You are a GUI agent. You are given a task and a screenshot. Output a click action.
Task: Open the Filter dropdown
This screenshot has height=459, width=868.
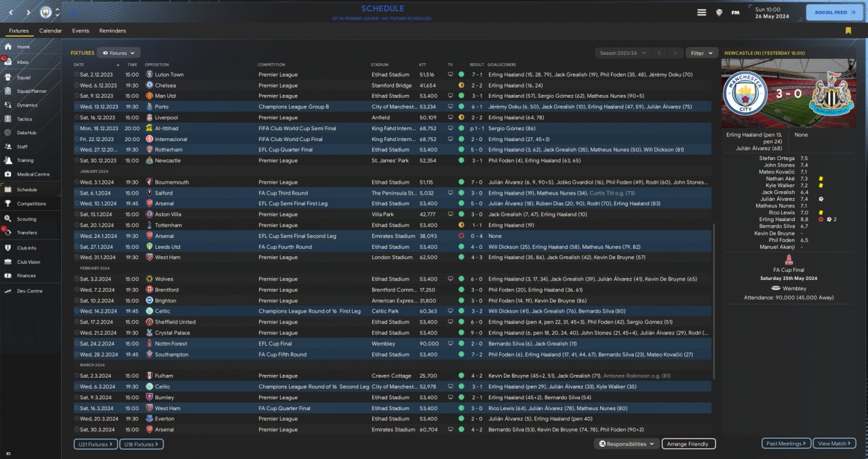[x=702, y=53]
